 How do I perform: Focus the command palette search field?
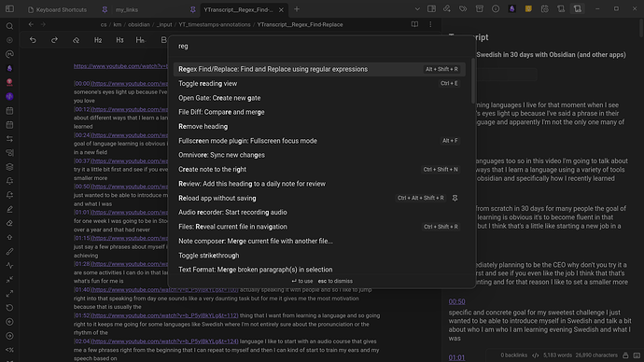point(322,46)
